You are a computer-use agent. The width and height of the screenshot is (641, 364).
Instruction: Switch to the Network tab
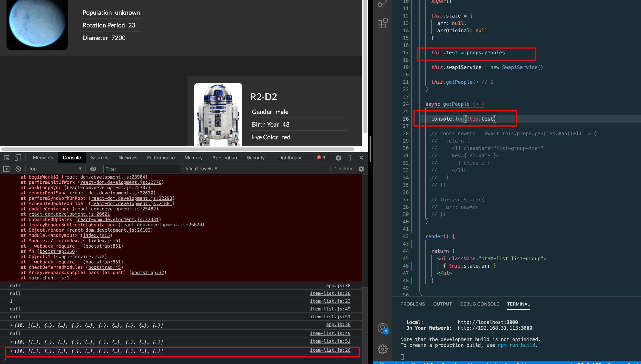coord(127,158)
